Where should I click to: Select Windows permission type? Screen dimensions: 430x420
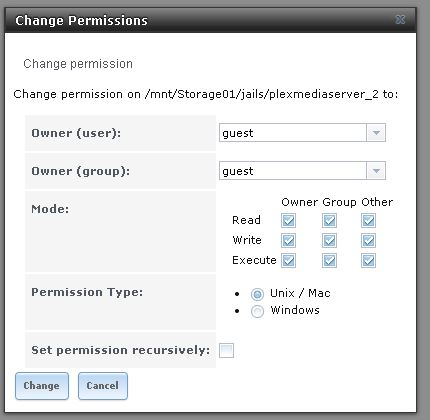click(257, 311)
